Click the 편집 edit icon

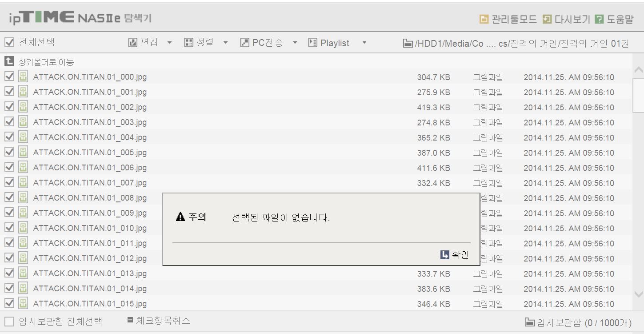pos(132,43)
